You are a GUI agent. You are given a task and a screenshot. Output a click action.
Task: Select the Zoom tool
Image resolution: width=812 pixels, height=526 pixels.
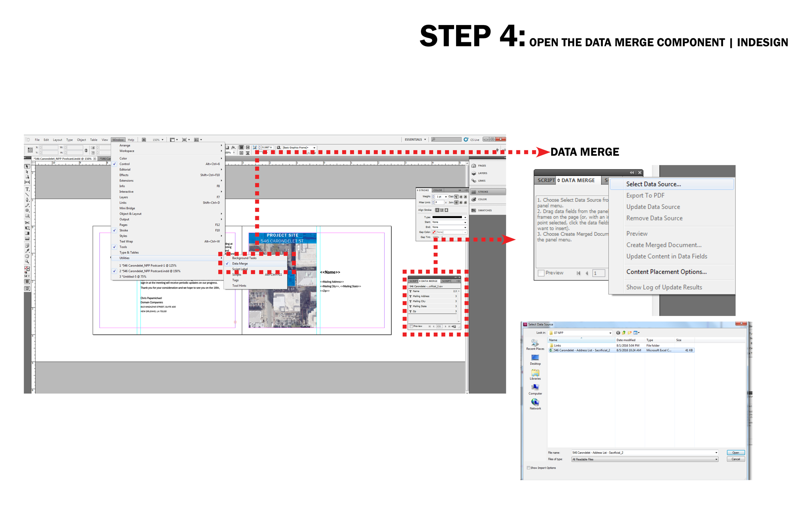[27, 262]
